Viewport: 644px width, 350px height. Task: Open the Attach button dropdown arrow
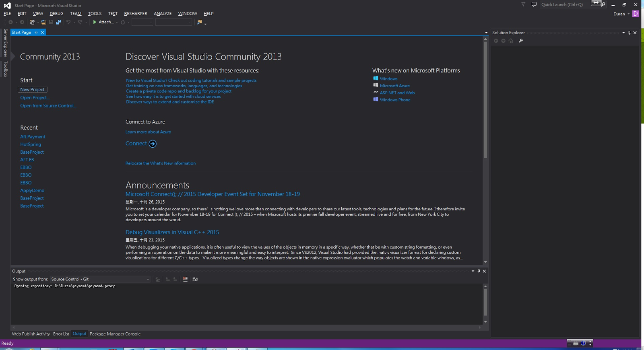click(x=117, y=22)
